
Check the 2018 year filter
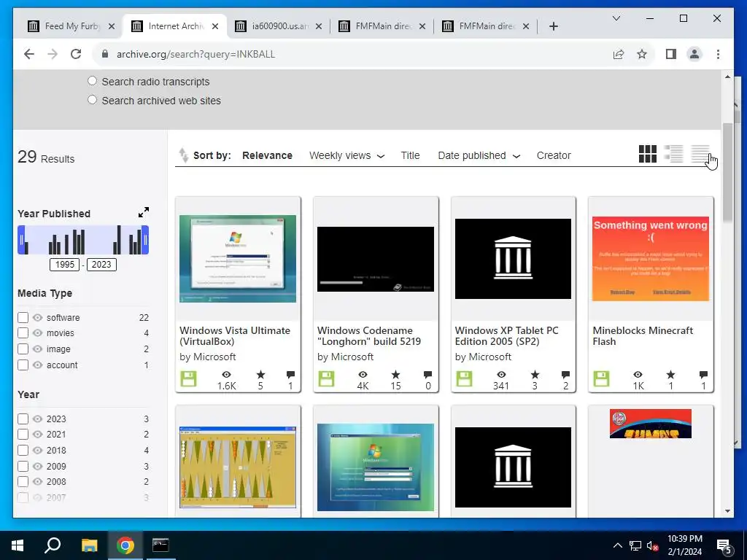click(x=23, y=451)
